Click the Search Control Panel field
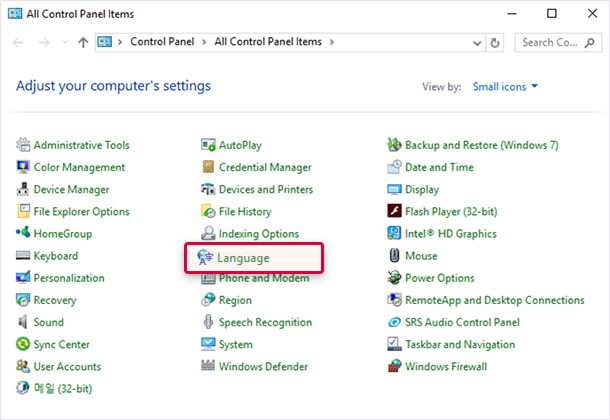610x420 pixels. click(558, 42)
